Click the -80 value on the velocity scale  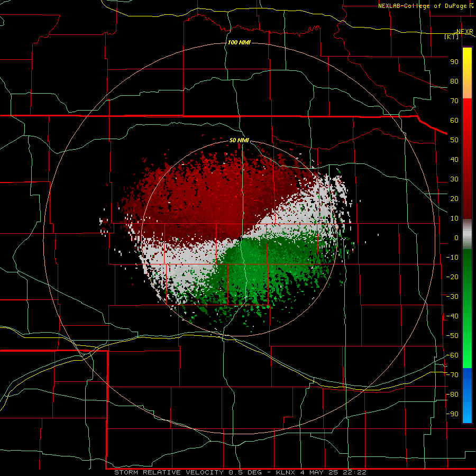pos(452,395)
